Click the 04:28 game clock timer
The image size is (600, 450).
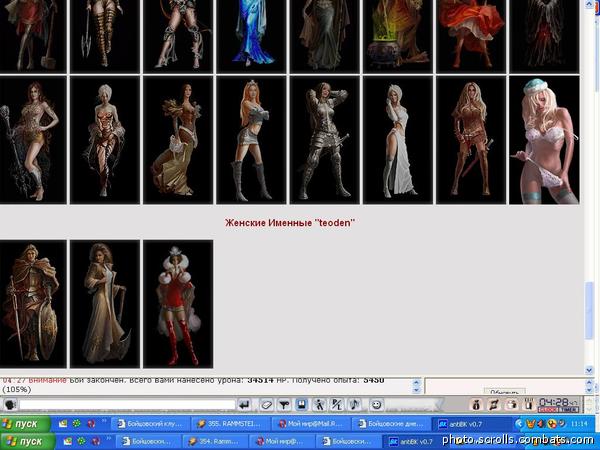(x=558, y=404)
